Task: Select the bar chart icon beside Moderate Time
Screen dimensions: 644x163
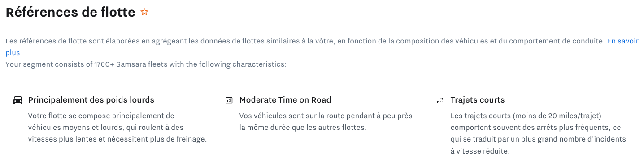Action: click(229, 100)
